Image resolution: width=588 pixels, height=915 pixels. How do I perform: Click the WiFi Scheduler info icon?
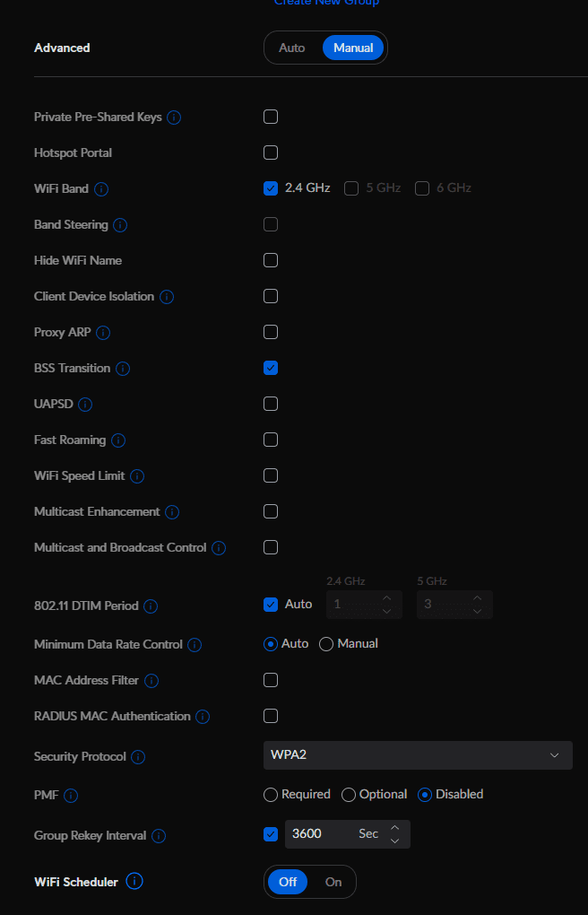pyautogui.click(x=134, y=881)
